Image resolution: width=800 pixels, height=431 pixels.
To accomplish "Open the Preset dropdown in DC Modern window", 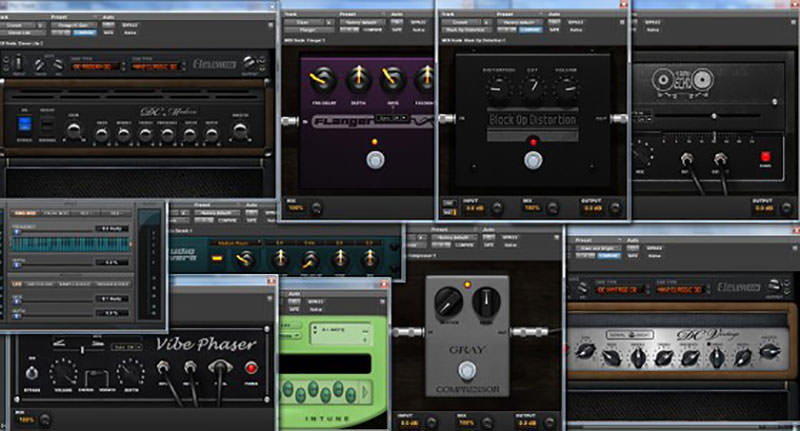I will click(75, 25).
